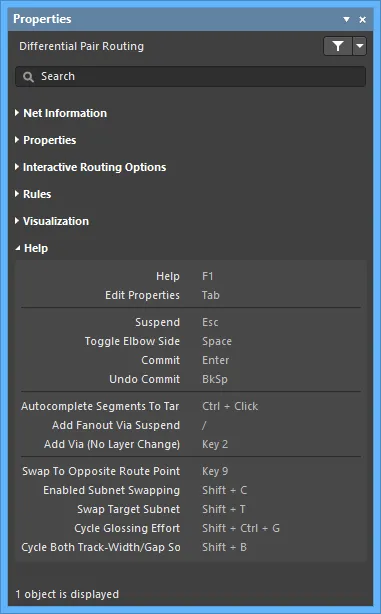Click the Properties panel title bar
The height and width of the screenshot is (614, 381).
click(176, 19)
